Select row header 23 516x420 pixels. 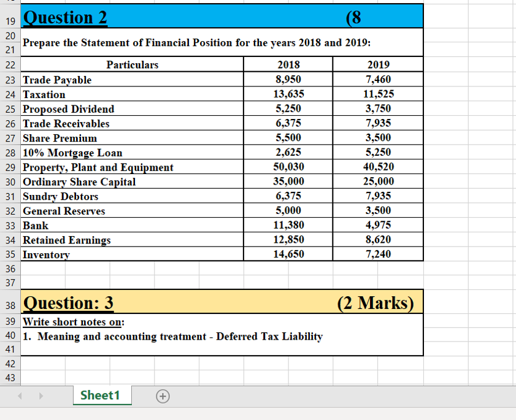(10, 80)
